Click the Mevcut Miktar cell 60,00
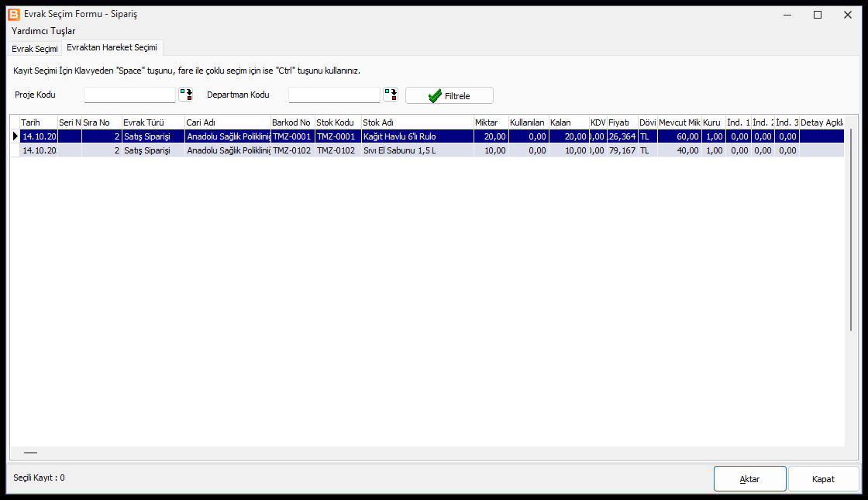The height and width of the screenshot is (500, 868). click(679, 136)
